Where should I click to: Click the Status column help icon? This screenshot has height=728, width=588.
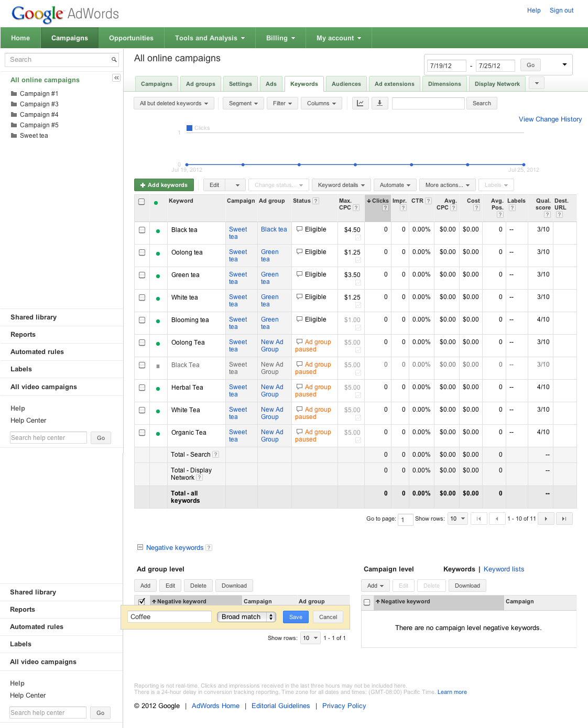coord(315,201)
